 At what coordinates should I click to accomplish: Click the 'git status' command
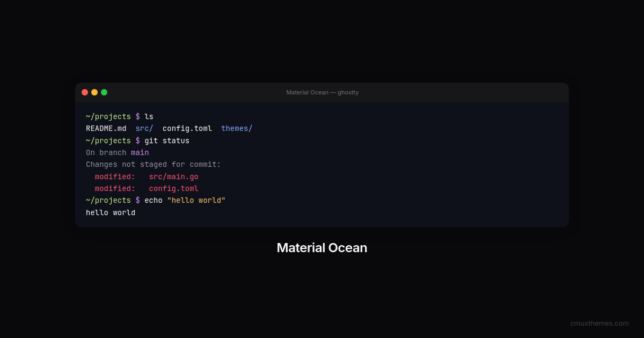pos(167,141)
